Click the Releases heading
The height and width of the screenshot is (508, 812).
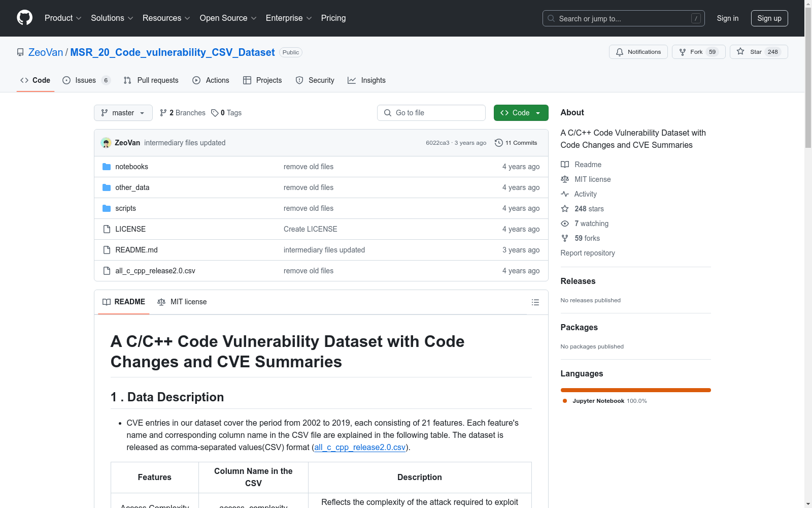coord(578,281)
